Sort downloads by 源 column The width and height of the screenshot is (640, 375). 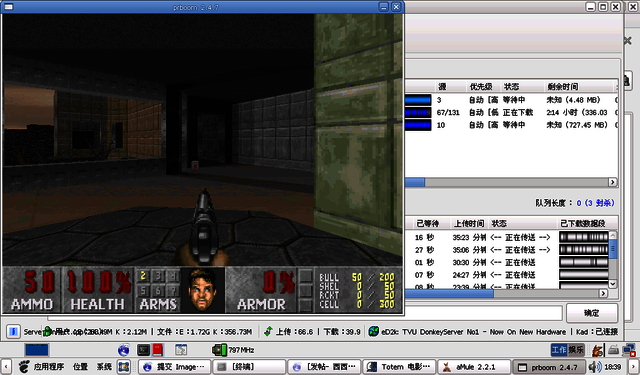point(450,87)
